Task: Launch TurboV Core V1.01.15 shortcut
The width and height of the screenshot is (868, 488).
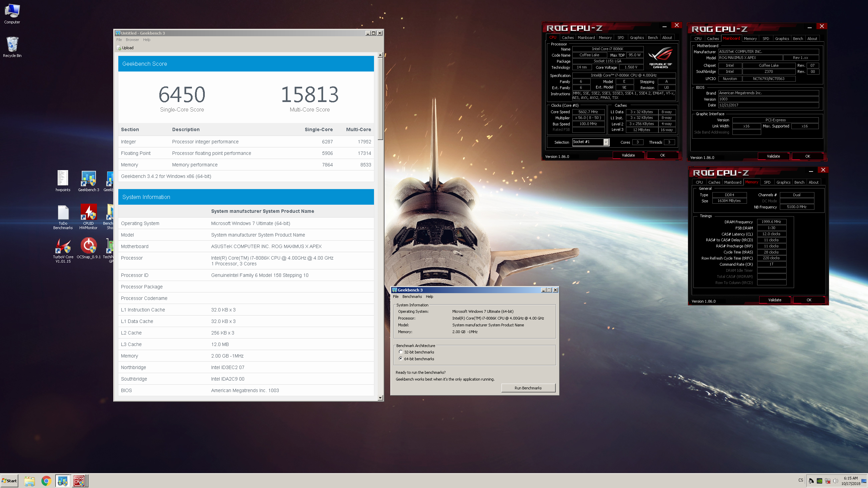Action: pyautogui.click(x=63, y=250)
